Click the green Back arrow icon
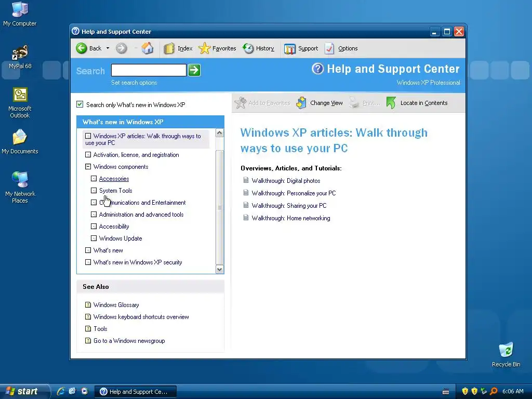The width and height of the screenshot is (532, 399). point(82,48)
